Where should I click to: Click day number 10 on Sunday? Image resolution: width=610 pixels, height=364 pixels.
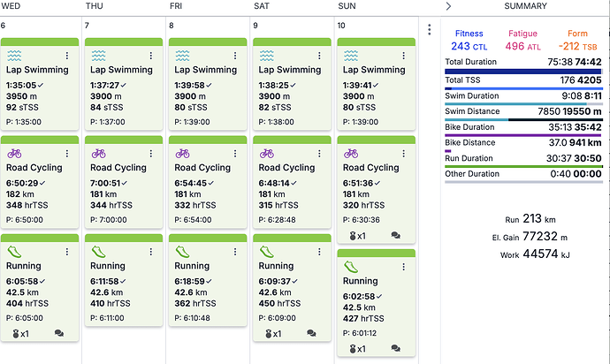coord(341,26)
